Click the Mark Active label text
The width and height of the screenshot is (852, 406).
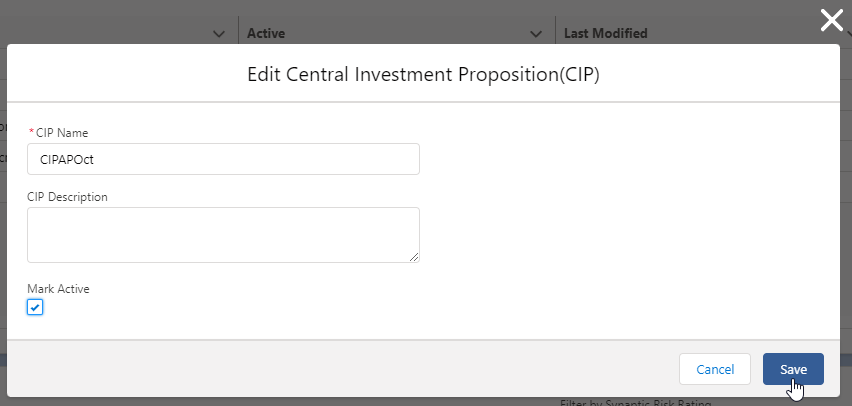[58, 289]
